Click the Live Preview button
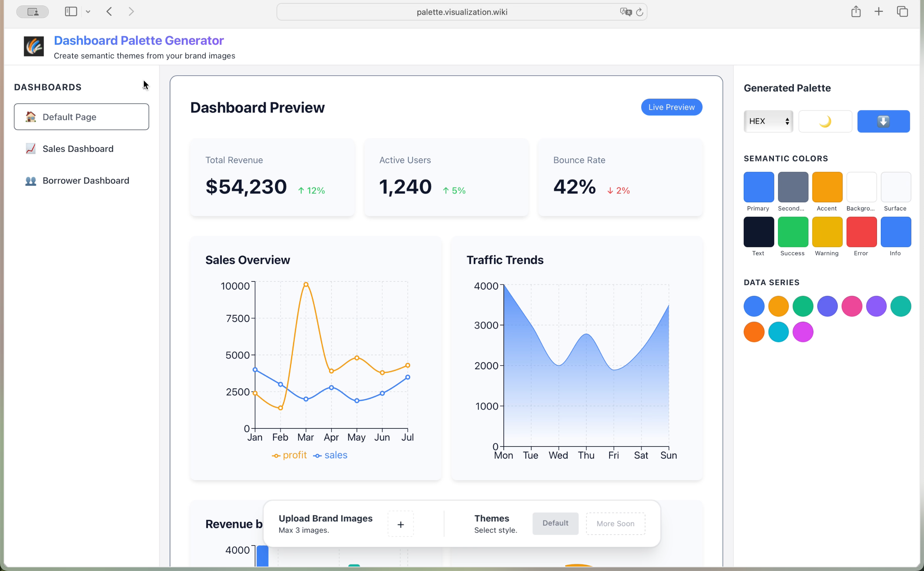 671,107
